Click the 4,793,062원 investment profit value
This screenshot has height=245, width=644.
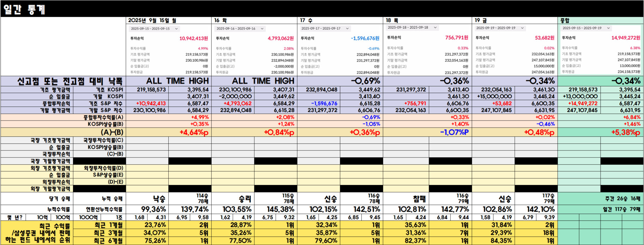[x=281, y=38]
